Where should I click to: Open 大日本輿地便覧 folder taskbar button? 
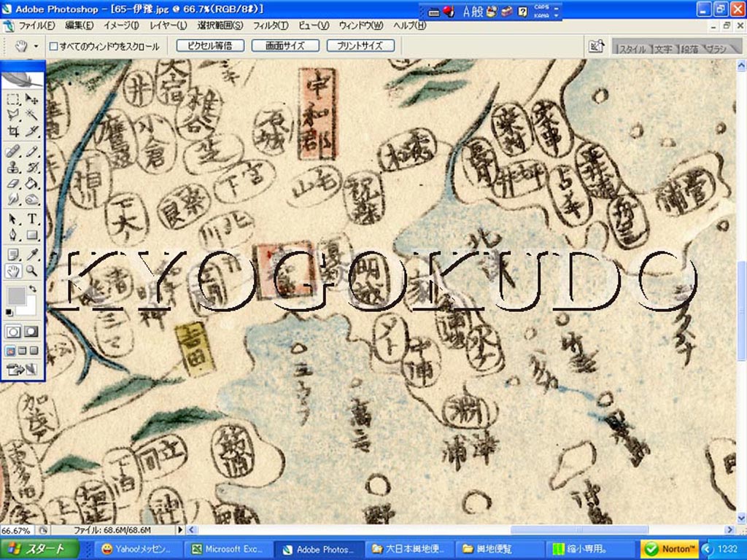coord(409,549)
